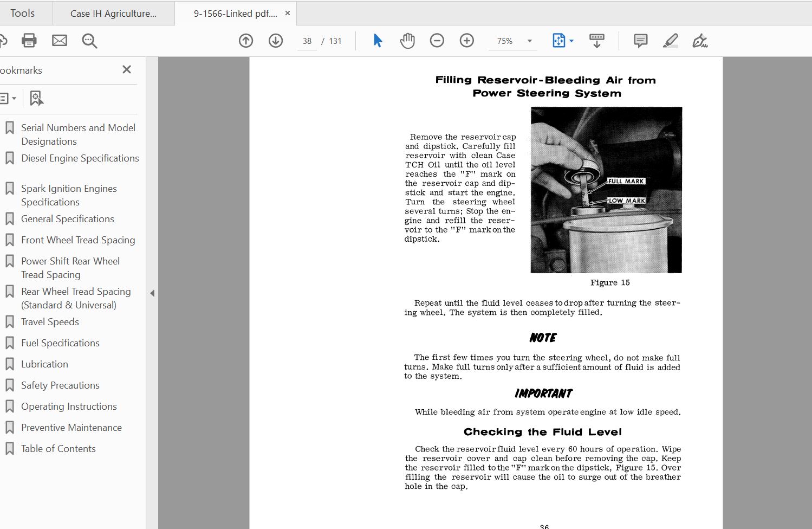Screen dimensions: 812x529
Task: Open the Find text magnifier tool
Action: click(89, 41)
